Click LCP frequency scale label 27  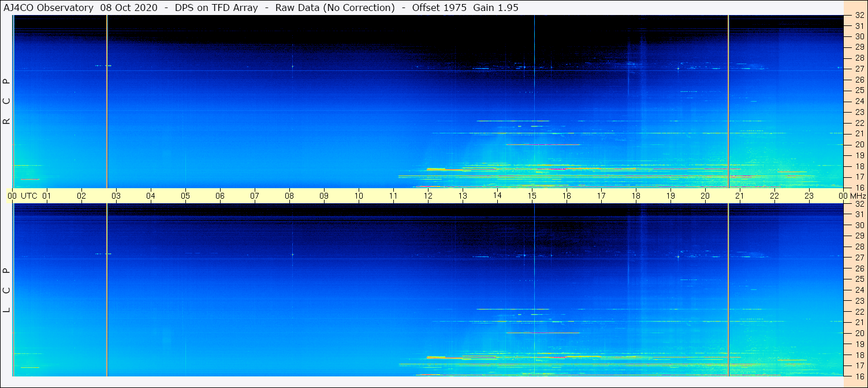(x=859, y=258)
